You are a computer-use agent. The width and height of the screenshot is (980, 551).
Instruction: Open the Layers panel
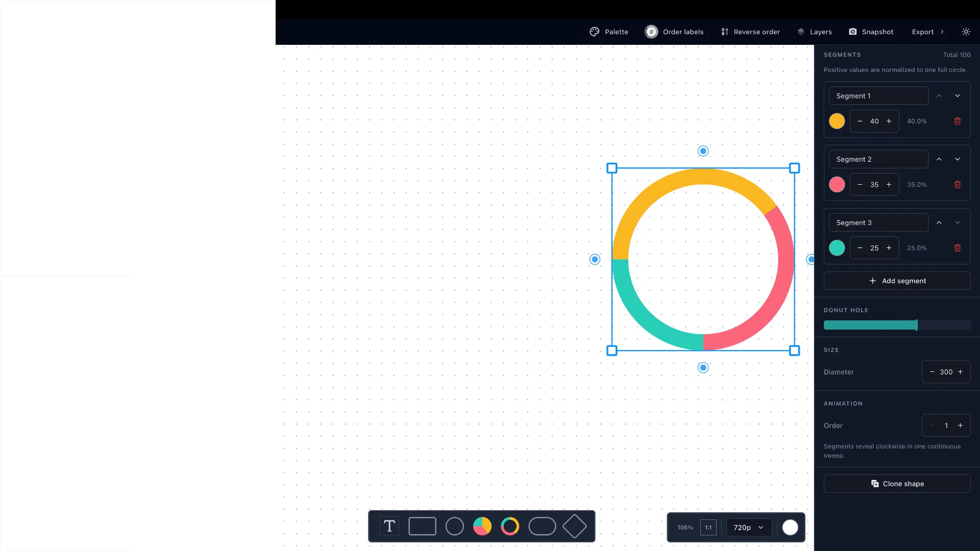[x=815, y=32]
